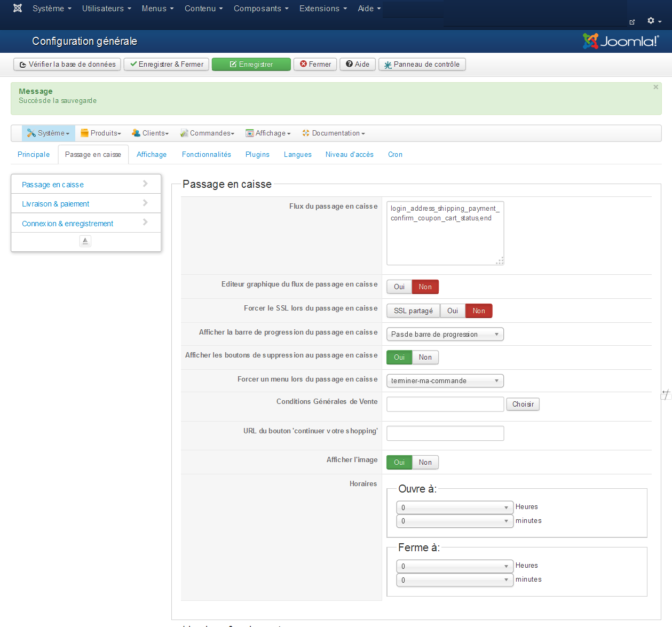Click the Commandes icon
The image size is (672, 627).
click(x=184, y=133)
